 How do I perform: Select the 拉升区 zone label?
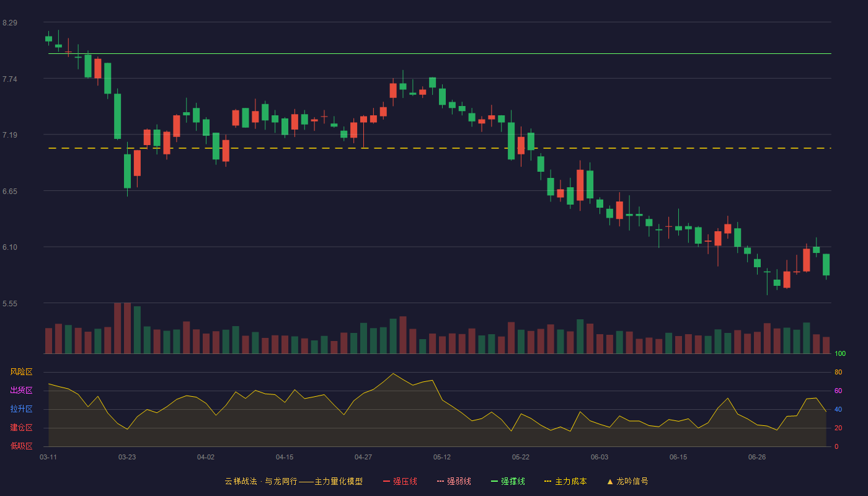pyautogui.click(x=21, y=409)
